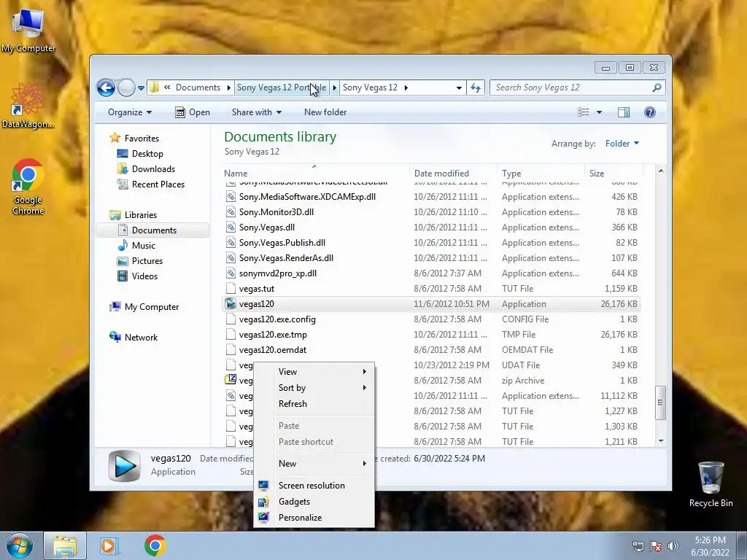Select the vegas.tut file
Screen dimensions: 747x560
(430, 289)
